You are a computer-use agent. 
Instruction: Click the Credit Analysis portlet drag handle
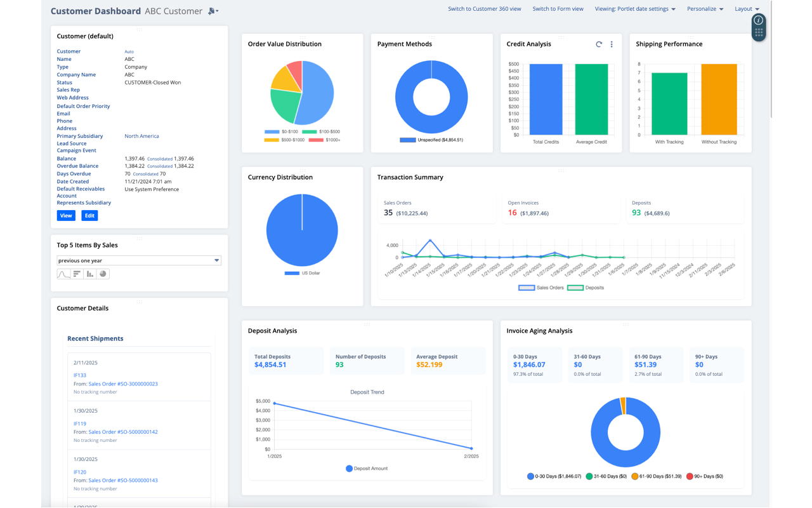(561, 37)
